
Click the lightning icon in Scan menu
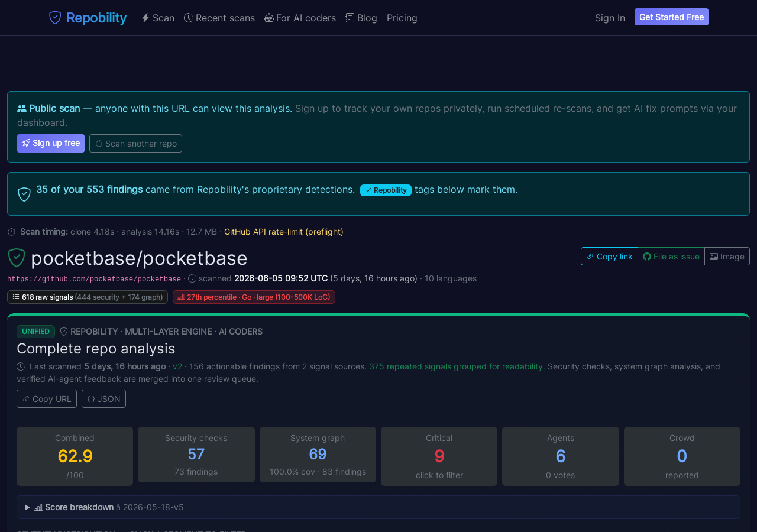(145, 18)
